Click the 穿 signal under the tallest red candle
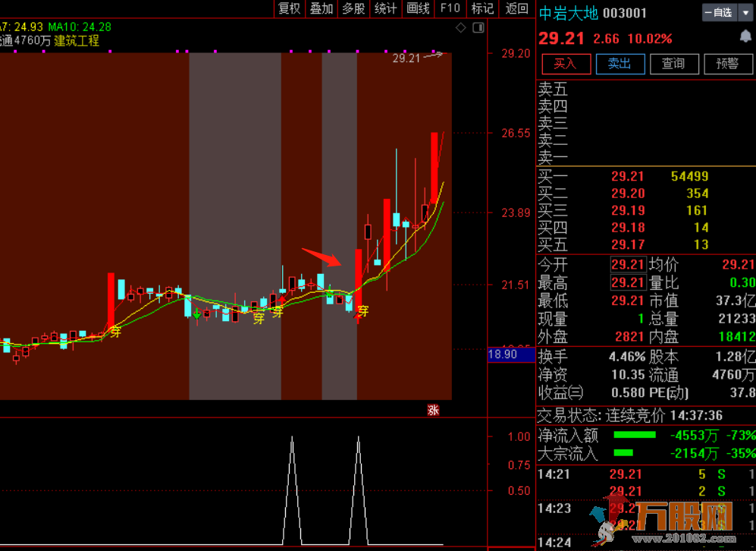 click(363, 310)
